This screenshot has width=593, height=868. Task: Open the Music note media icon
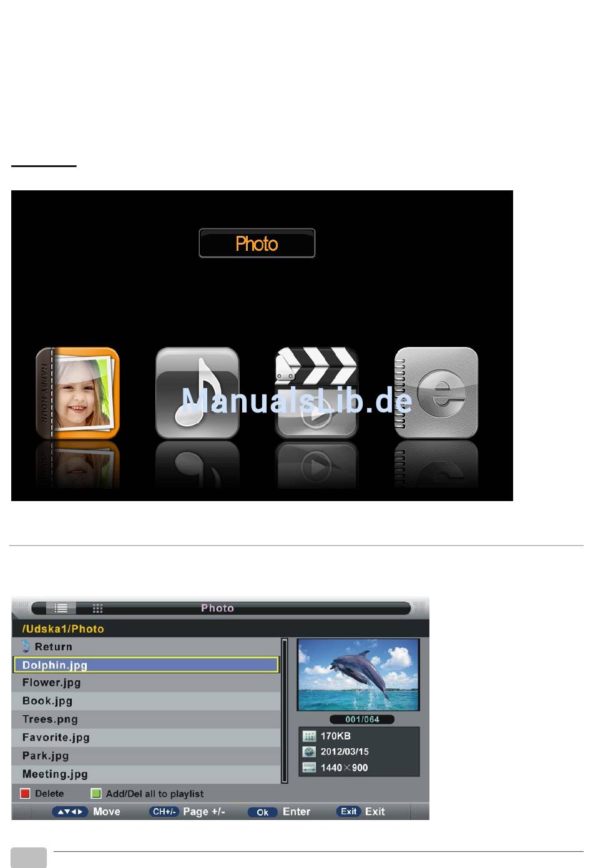197,393
